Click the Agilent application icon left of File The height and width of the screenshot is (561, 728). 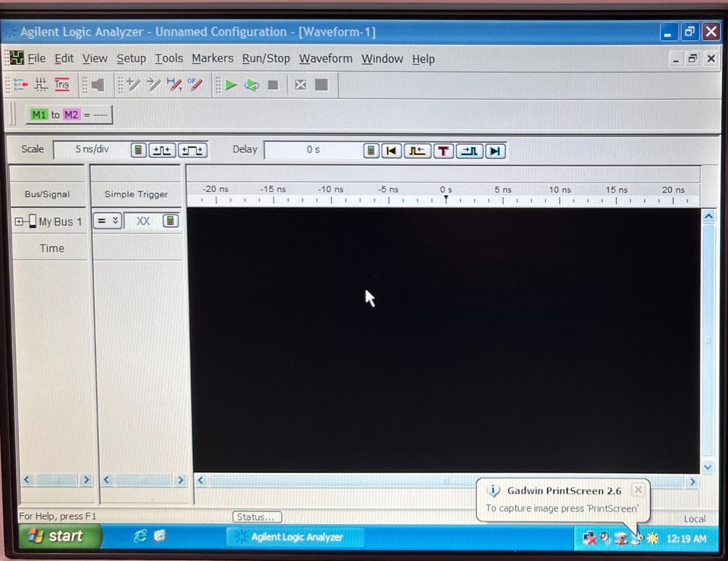pos(16,58)
